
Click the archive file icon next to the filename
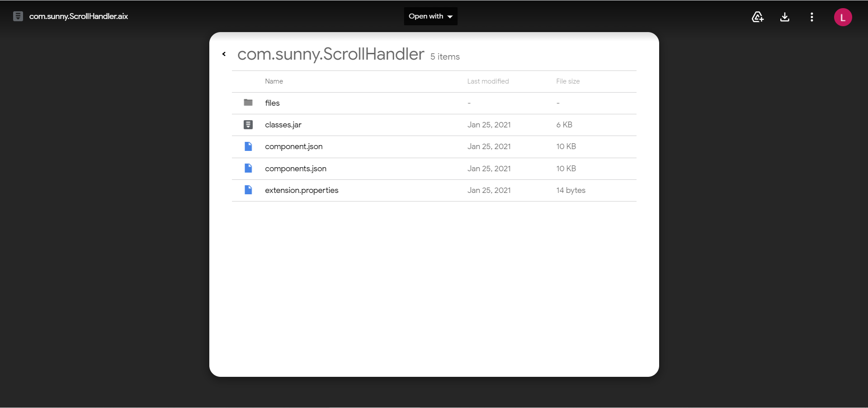[18, 16]
